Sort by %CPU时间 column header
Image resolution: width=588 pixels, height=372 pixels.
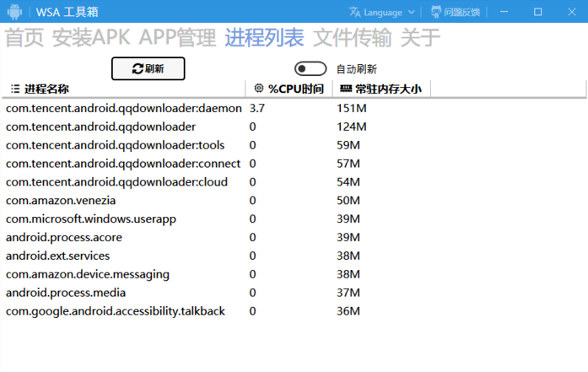point(289,89)
